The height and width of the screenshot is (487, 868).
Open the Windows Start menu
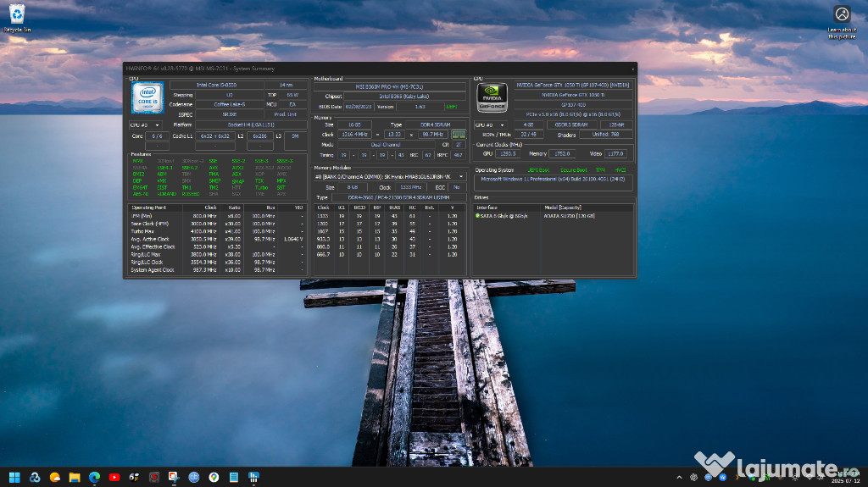point(15,477)
